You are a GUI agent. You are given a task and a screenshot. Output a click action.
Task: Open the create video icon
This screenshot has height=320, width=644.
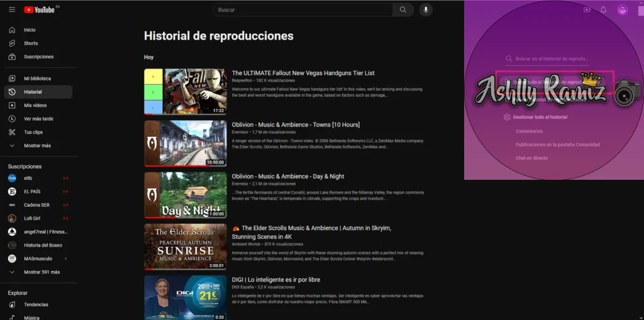(587, 9)
